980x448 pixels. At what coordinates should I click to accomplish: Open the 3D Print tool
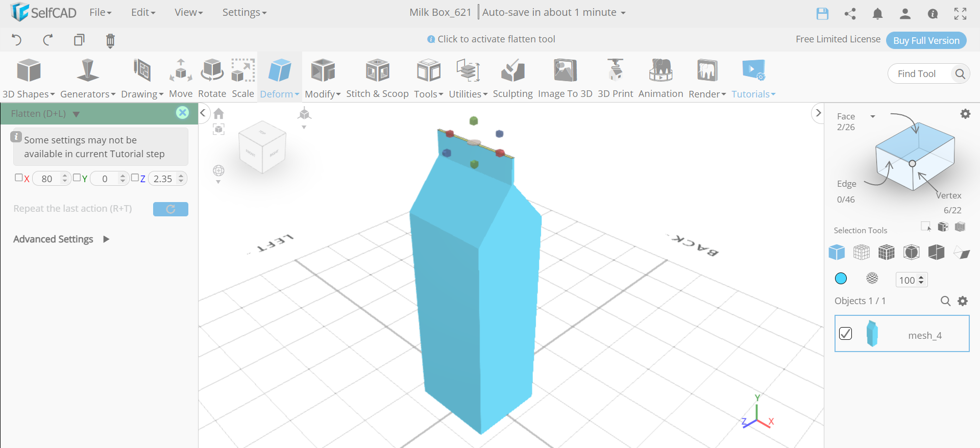pos(615,78)
